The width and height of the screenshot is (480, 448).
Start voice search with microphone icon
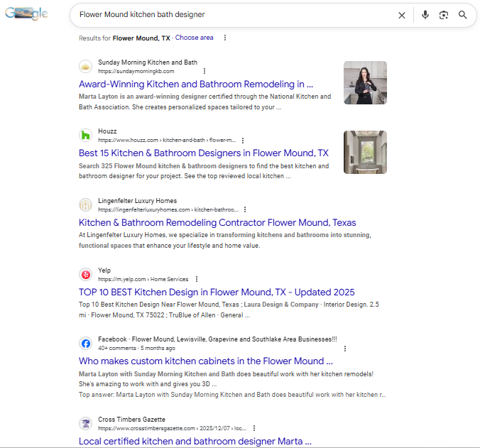425,15
